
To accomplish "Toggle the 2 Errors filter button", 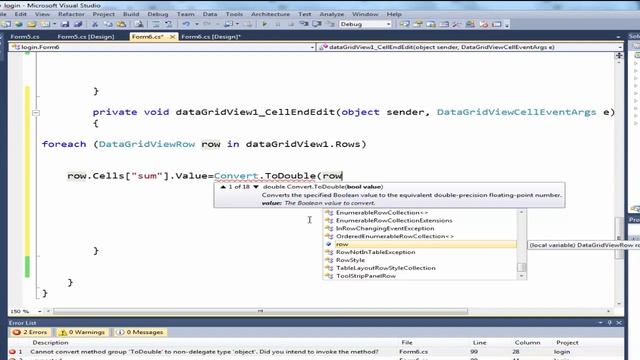I will 31,332.
